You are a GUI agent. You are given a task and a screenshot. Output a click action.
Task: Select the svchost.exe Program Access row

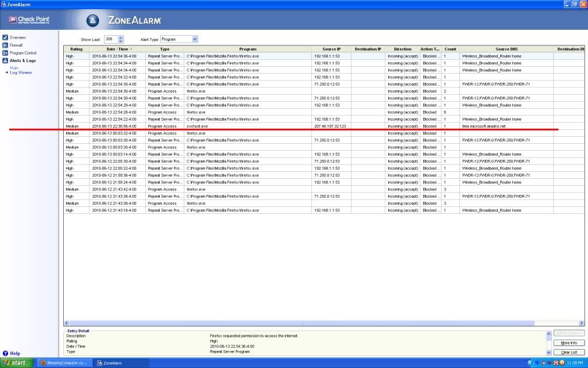[324, 126]
